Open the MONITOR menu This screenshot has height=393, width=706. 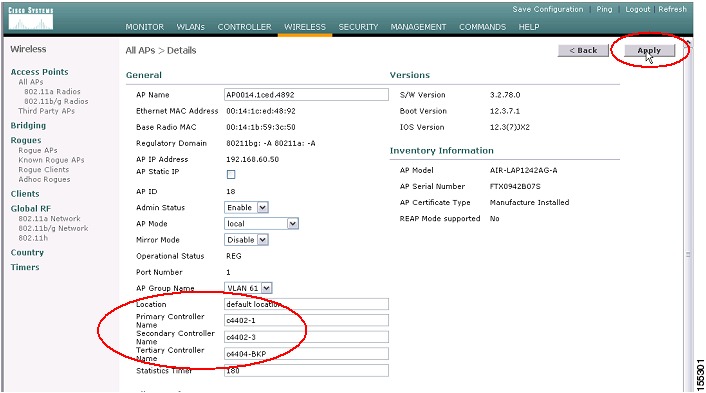(145, 27)
